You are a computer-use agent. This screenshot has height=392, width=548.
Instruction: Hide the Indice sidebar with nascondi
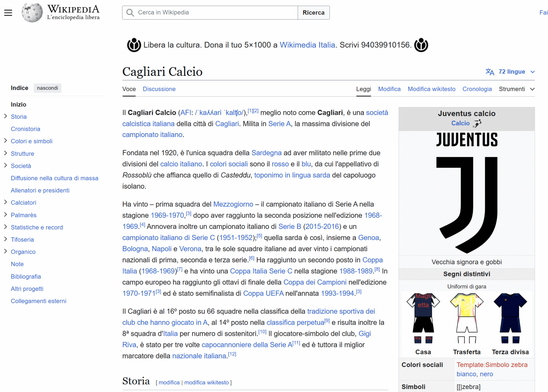[x=47, y=88]
